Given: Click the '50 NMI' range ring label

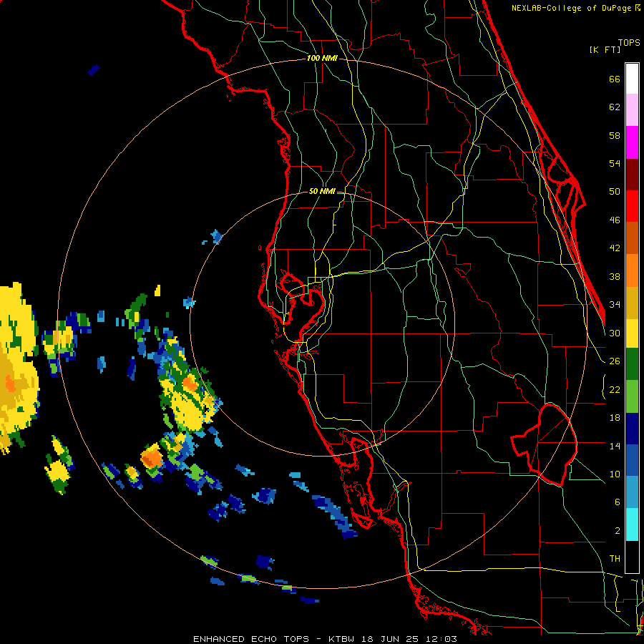Looking at the screenshot, I should point(322,191).
